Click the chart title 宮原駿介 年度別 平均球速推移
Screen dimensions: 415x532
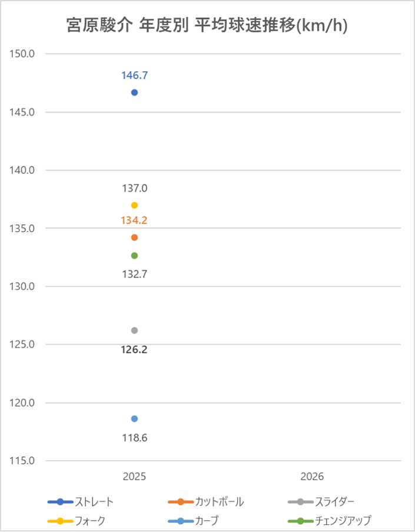click(206, 27)
